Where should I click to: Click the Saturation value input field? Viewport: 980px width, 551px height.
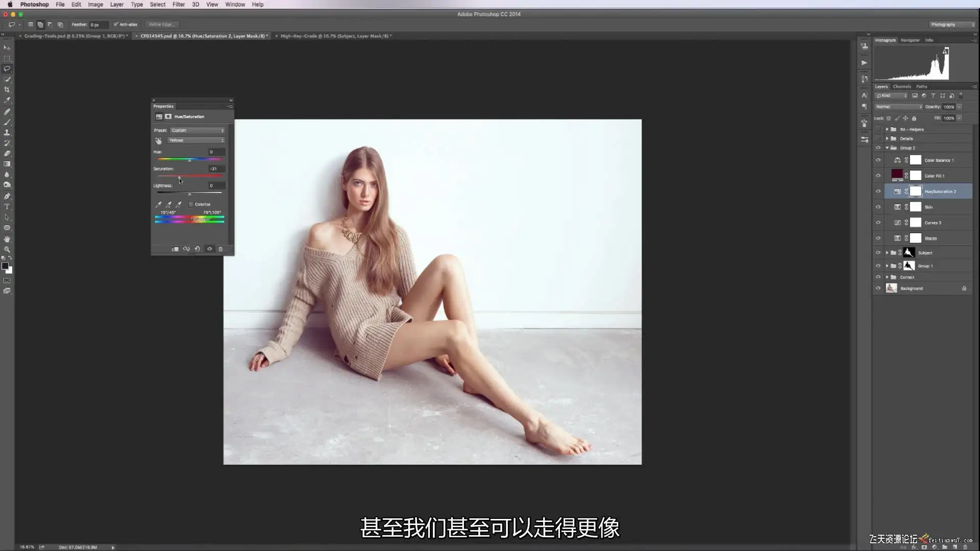pyautogui.click(x=216, y=169)
